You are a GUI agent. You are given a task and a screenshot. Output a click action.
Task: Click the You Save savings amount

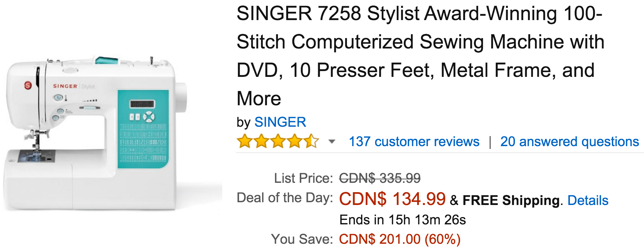click(399, 238)
